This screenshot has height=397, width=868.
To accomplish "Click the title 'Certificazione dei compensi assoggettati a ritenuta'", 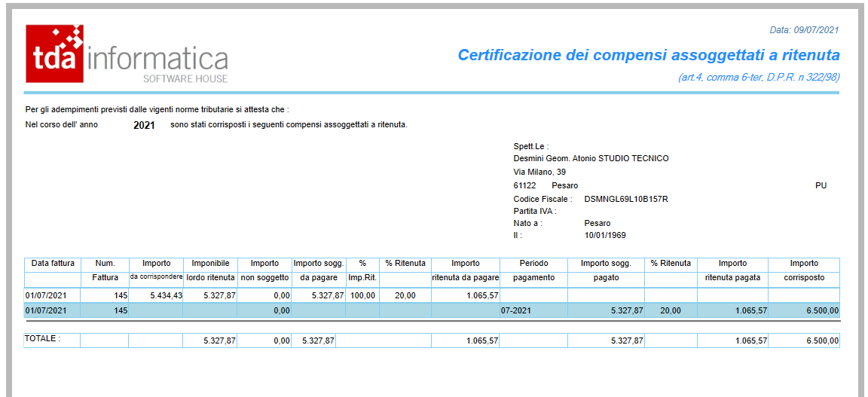I will pos(649,55).
